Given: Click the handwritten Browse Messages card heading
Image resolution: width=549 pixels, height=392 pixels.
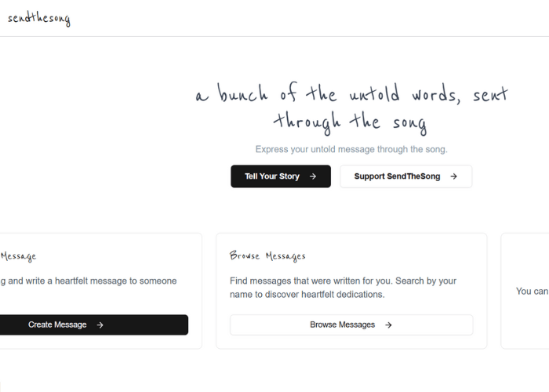Looking at the screenshot, I should pyautogui.click(x=267, y=256).
